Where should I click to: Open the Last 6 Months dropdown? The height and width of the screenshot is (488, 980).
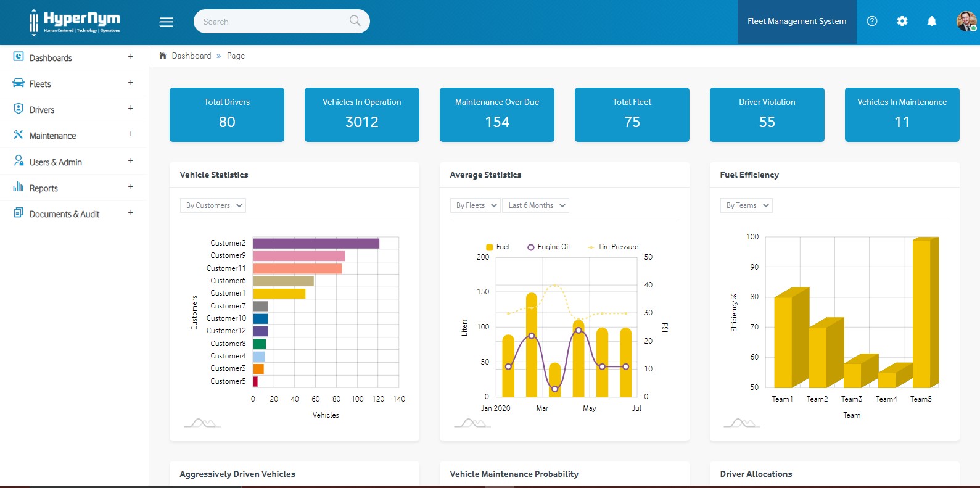coord(535,205)
